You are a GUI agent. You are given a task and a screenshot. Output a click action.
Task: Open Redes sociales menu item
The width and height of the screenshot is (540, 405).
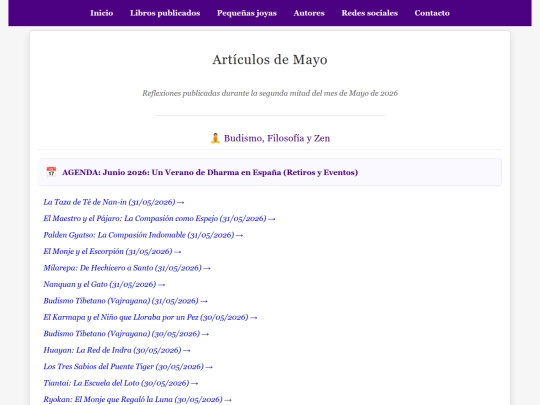click(x=370, y=13)
